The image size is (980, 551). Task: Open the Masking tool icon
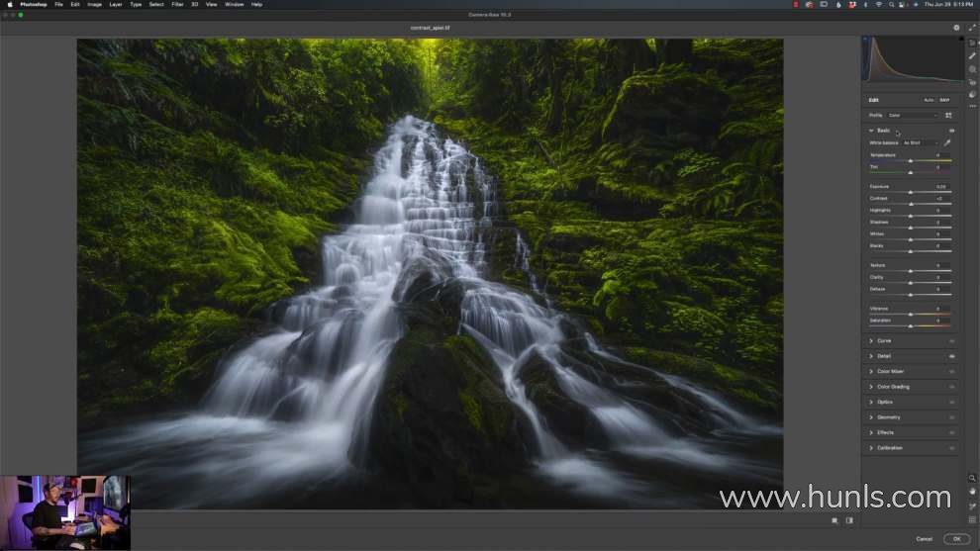pos(972,69)
